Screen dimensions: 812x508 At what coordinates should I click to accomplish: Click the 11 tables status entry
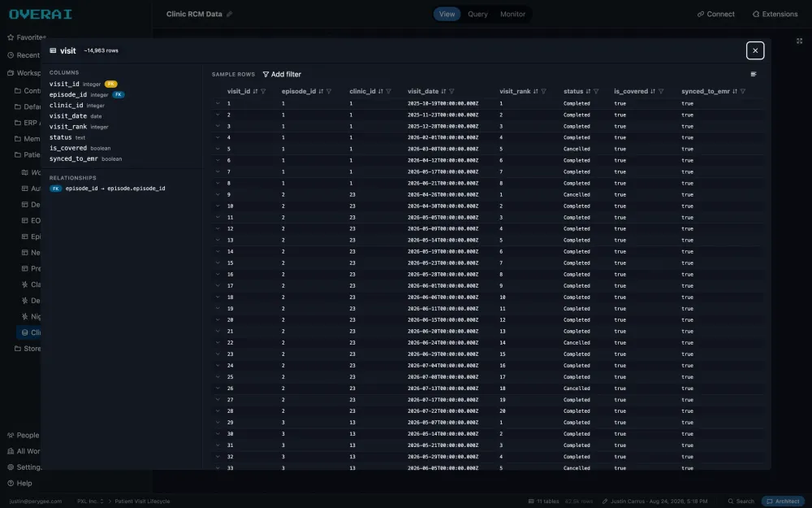tap(543, 501)
